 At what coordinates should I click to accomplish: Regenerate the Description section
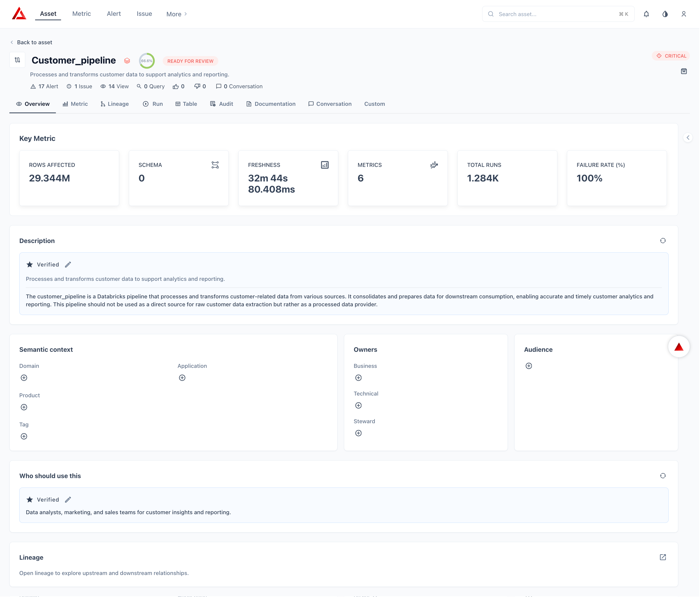(663, 241)
